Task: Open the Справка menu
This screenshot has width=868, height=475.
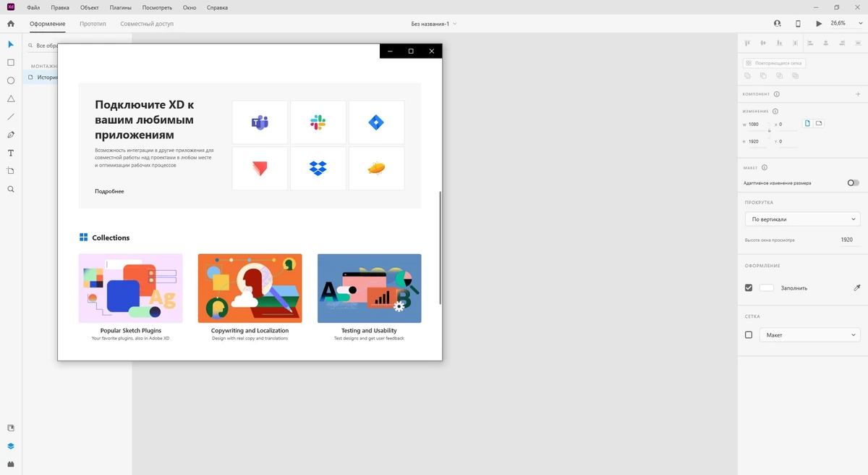Action: coord(217,8)
